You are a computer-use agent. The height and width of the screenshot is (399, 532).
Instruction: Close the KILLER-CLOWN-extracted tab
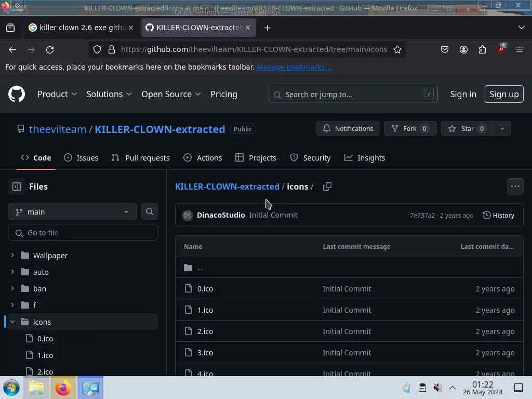(x=248, y=28)
